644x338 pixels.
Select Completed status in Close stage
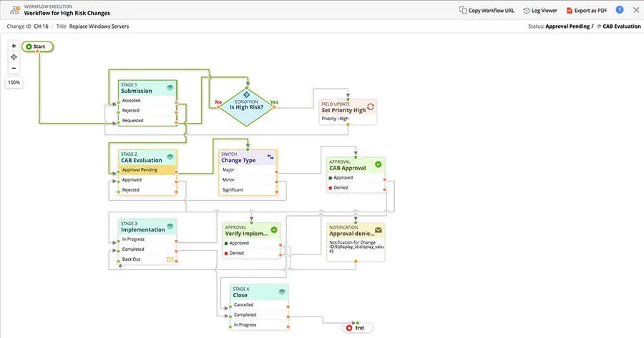[x=259, y=314]
